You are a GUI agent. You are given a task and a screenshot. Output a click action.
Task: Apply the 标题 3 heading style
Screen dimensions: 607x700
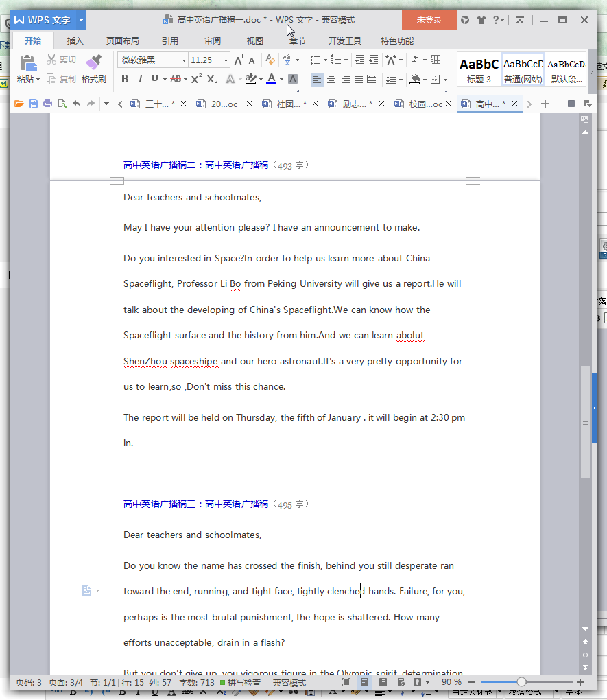pos(479,71)
